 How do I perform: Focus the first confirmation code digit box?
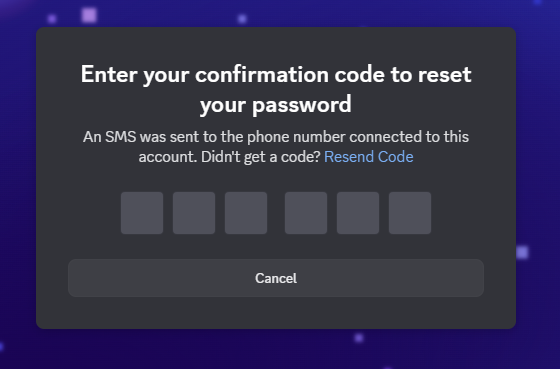click(x=142, y=213)
